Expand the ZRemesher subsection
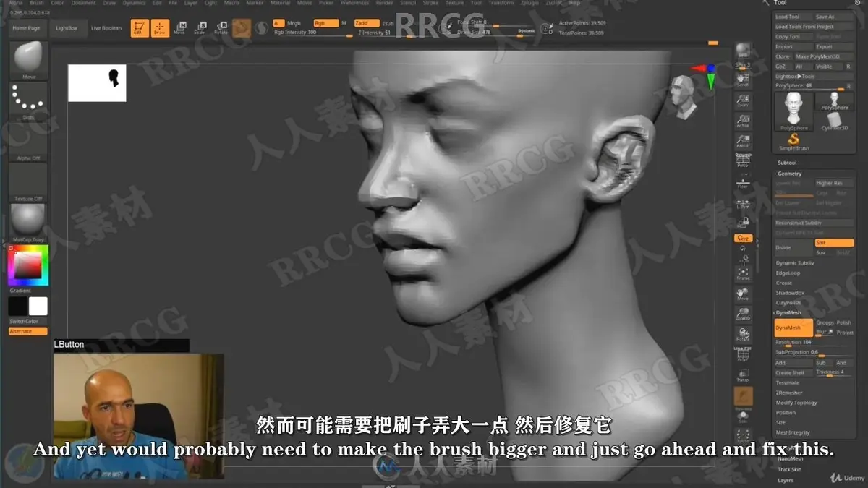This screenshot has height=488, width=868. pos(789,393)
